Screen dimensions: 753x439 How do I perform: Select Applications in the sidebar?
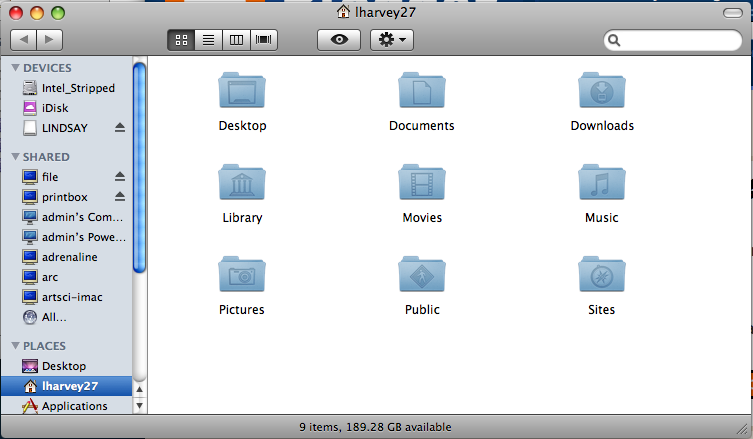(x=74, y=406)
